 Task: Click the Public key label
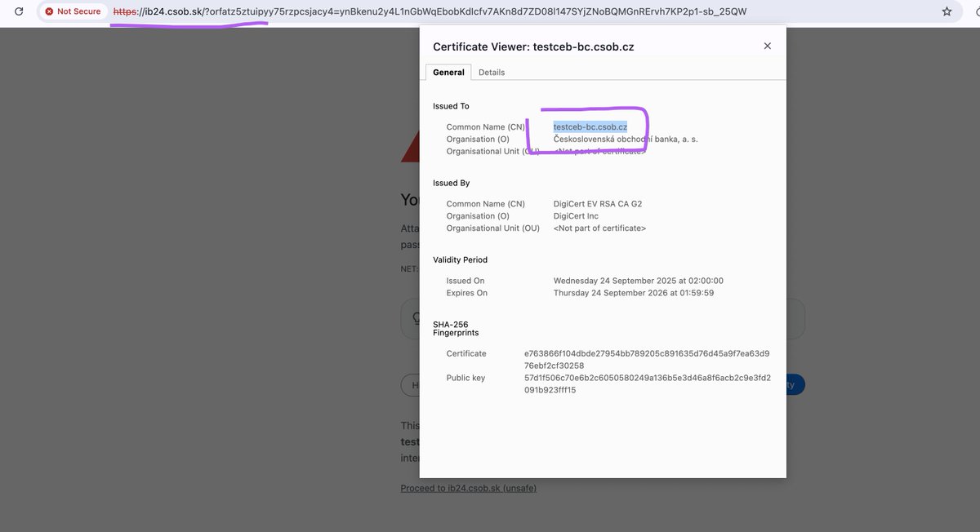(x=465, y=378)
